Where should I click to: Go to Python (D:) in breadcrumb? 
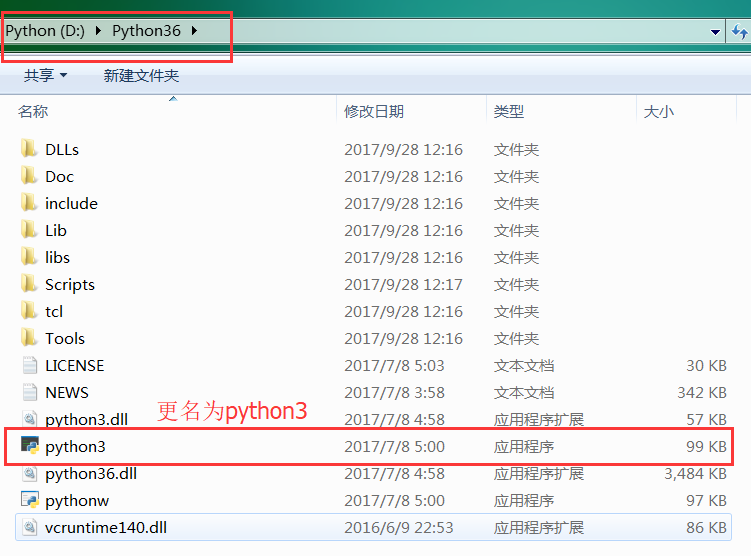point(45,31)
